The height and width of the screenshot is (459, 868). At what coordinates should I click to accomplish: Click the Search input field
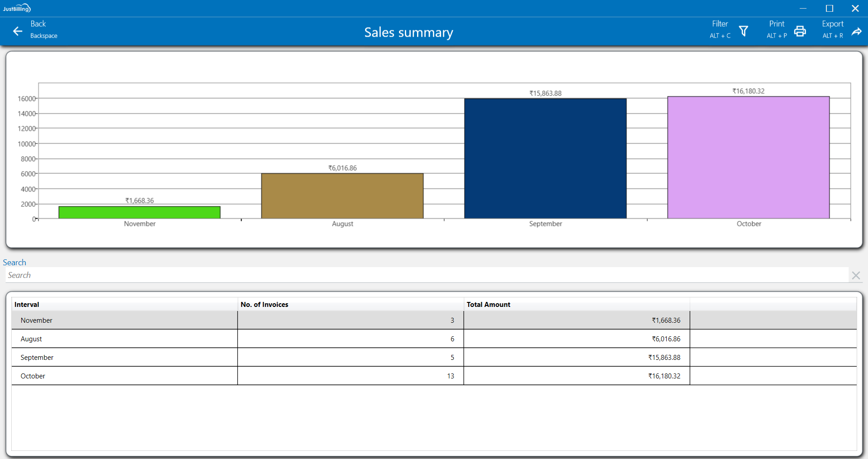[x=425, y=275]
